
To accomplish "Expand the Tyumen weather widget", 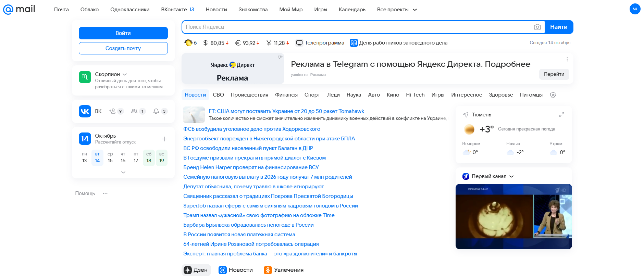I will (561, 115).
